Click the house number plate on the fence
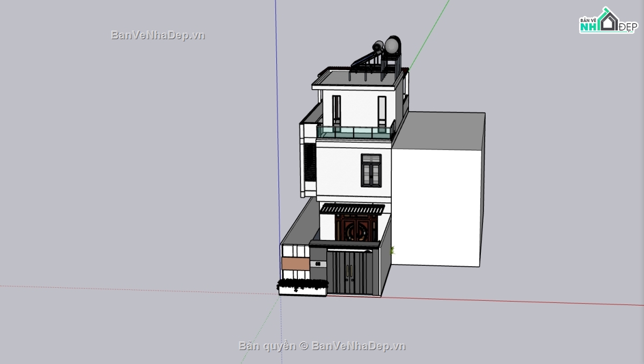 pyautogui.click(x=318, y=264)
